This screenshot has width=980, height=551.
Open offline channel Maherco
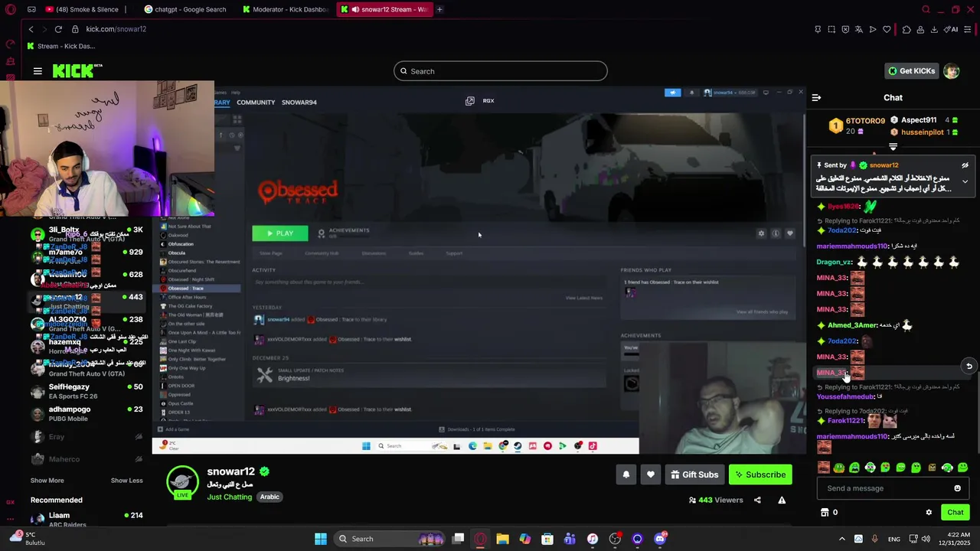click(x=86, y=459)
